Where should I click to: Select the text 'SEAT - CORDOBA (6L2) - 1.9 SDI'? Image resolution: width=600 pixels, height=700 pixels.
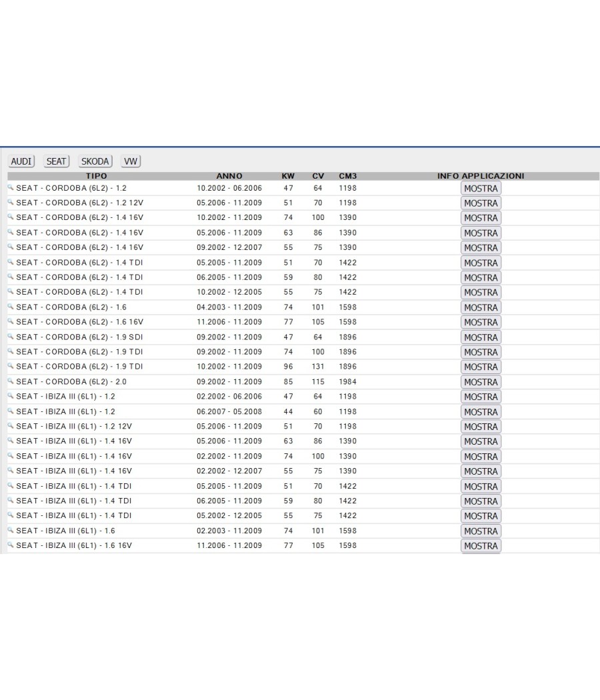79,337
